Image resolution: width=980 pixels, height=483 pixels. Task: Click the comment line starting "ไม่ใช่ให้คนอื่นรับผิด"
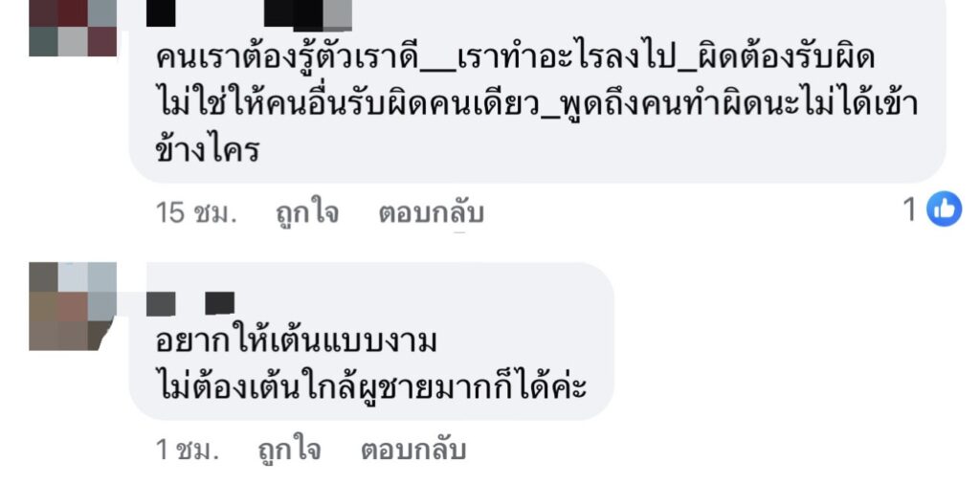[537, 103]
